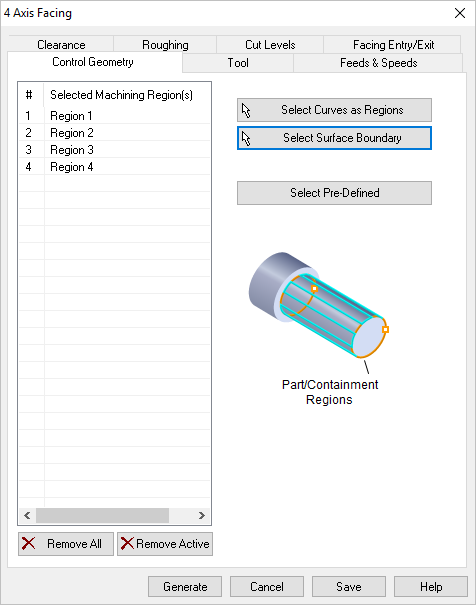Generate the 4 Axis Facing toolpath

point(185,587)
